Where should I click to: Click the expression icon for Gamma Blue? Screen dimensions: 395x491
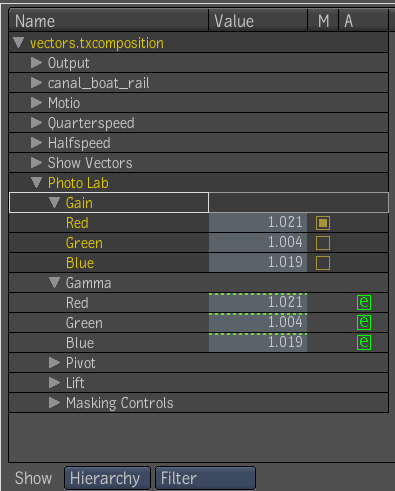coord(364,342)
